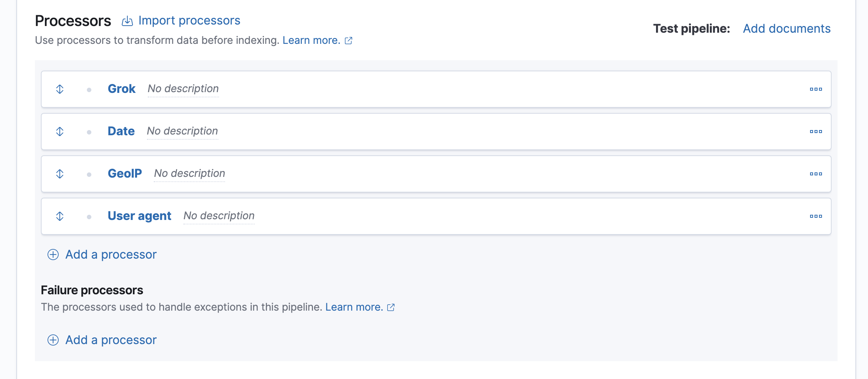Open the Grok processor more actions menu
Screen dimensions: 868x379
pyautogui.click(x=816, y=89)
